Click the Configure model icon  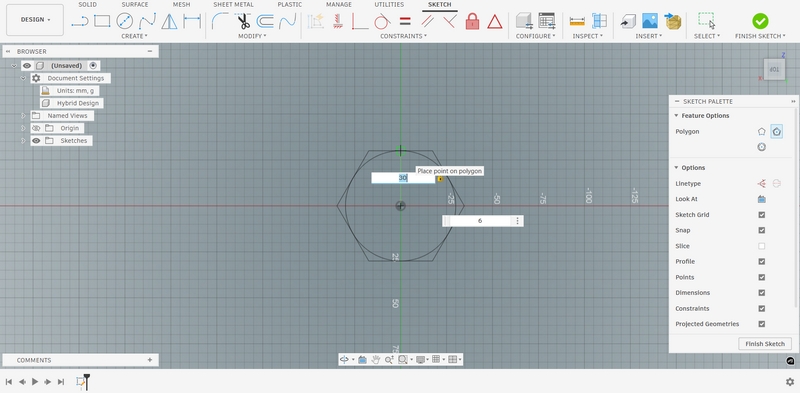click(524, 21)
